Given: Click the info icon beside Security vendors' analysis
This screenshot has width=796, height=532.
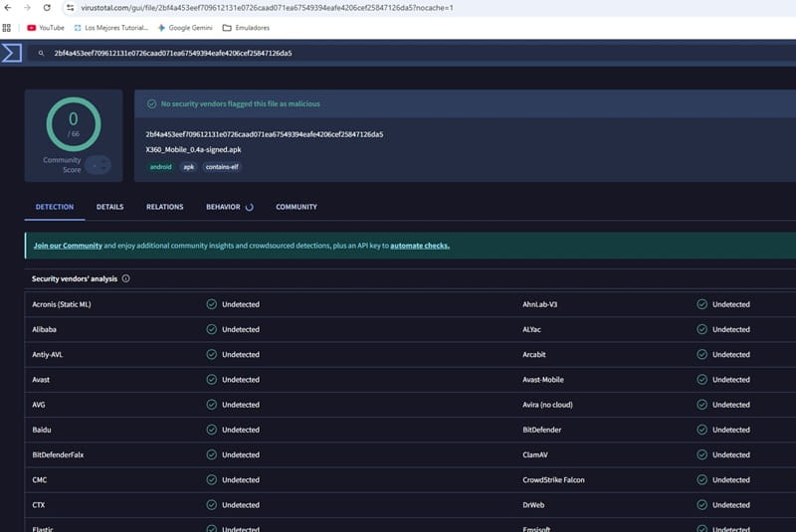Looking at the screenshot, I should click(125, 278).
